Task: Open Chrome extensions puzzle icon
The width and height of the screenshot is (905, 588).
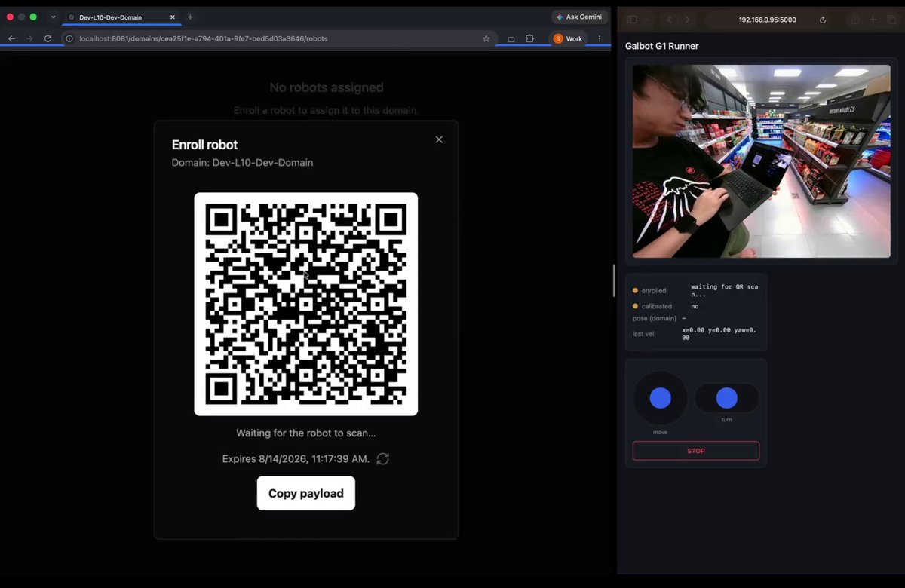Action: (529, 38)
